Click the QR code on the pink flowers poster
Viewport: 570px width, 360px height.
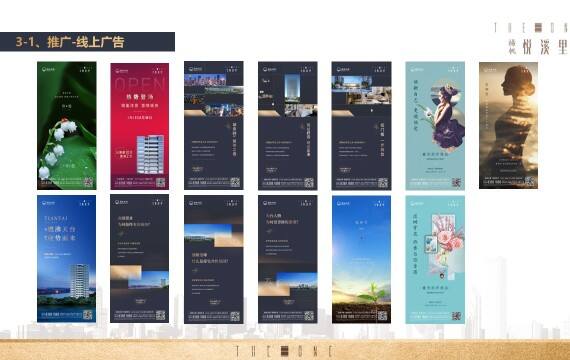pyautogui.click(x=456, y=316)
